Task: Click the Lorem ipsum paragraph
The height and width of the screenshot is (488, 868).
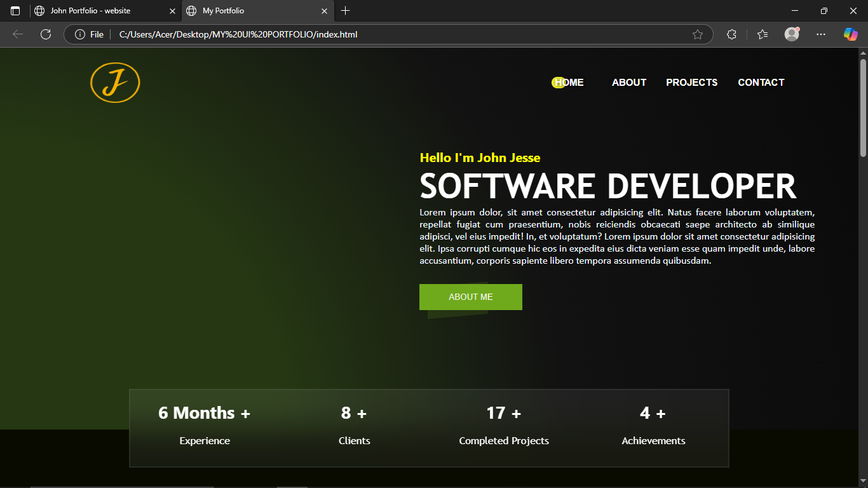Action: tap(617, 236)
